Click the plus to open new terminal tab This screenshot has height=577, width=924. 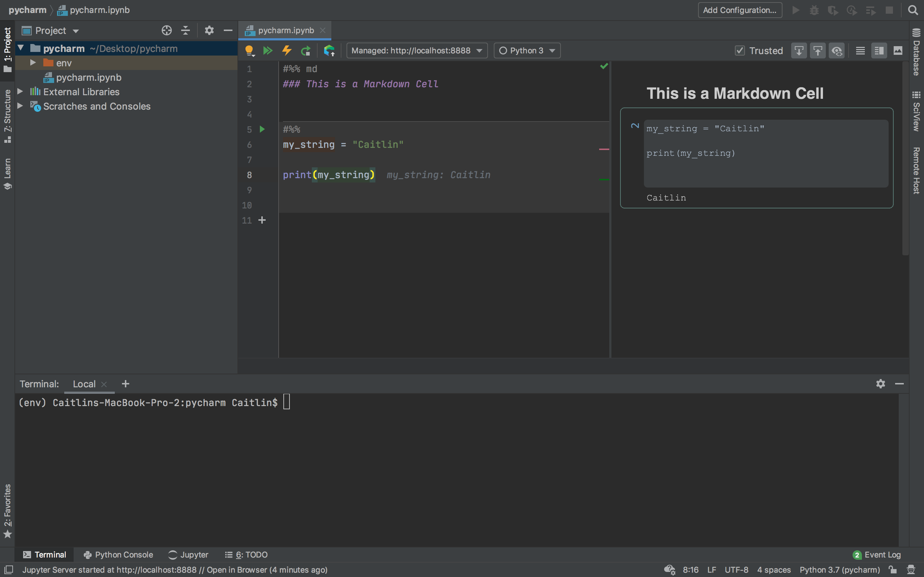[x=125, y=384]
